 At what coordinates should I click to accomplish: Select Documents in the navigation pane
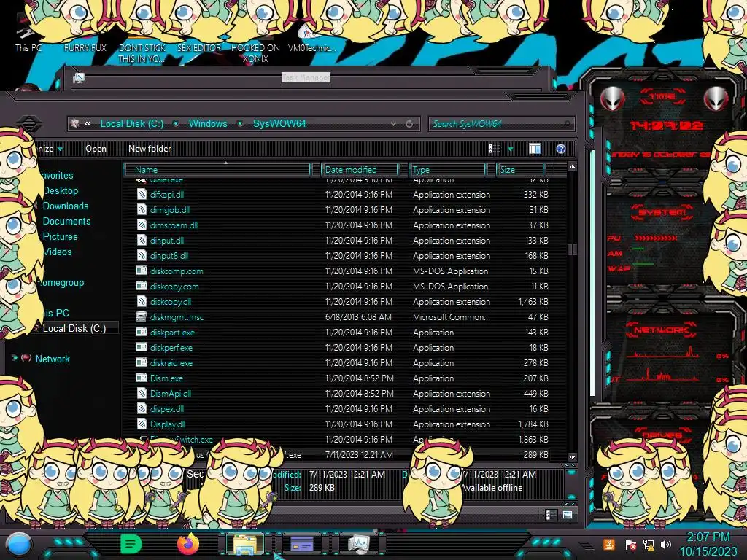(x=66, y=221)
